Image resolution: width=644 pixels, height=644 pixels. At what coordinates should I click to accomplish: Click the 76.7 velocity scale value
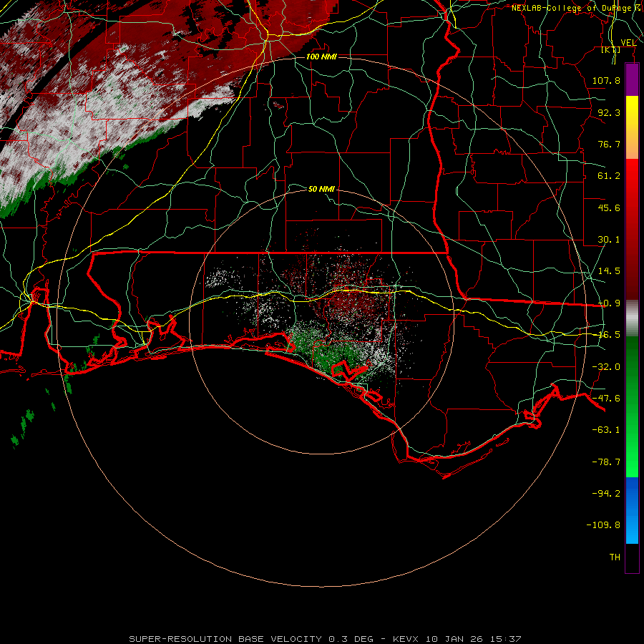(609, 144)
